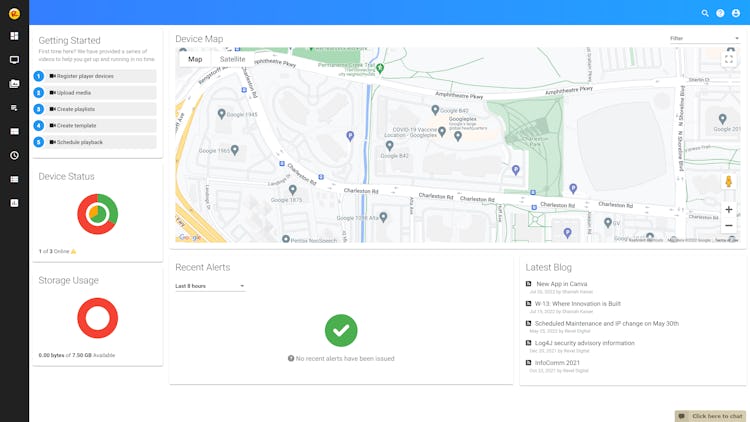Click the Device Status donut chart
750x422 pixels.
click(98, 214)
